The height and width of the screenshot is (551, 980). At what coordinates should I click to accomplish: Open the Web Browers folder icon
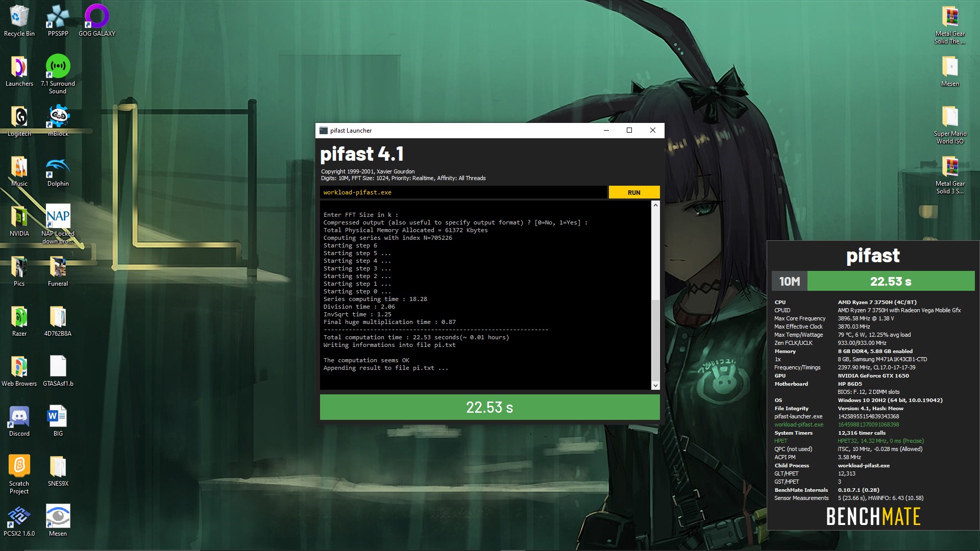coord(19,371)
